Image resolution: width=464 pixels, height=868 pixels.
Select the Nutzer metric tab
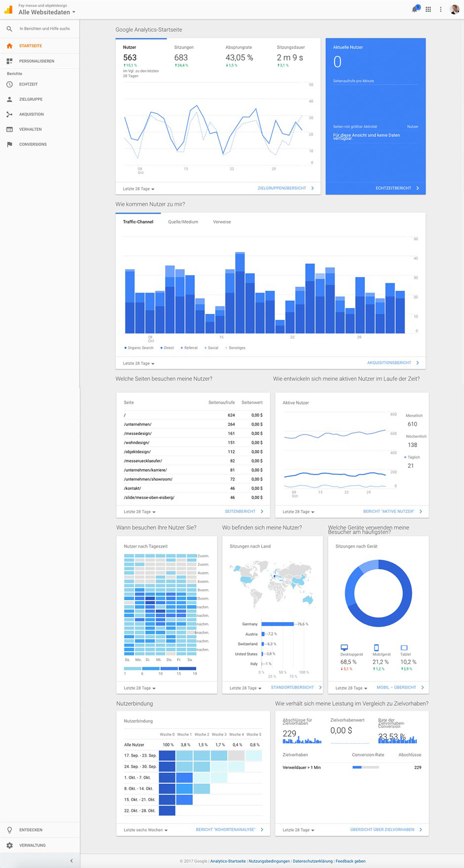click(141, 59)
